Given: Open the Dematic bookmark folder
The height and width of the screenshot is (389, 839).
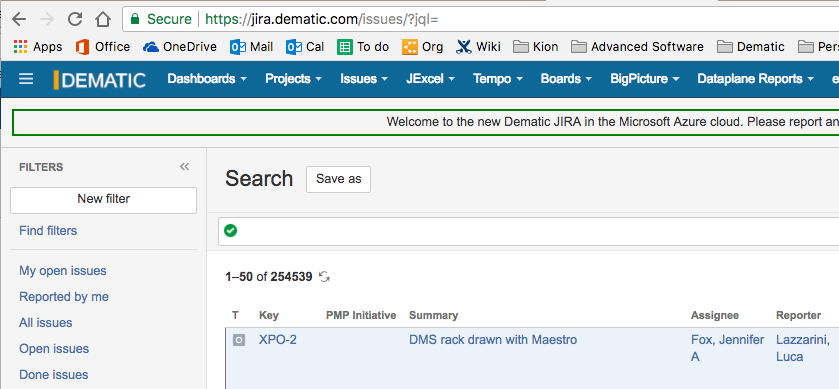Looking at the screenshot, I should click(751, 47).
